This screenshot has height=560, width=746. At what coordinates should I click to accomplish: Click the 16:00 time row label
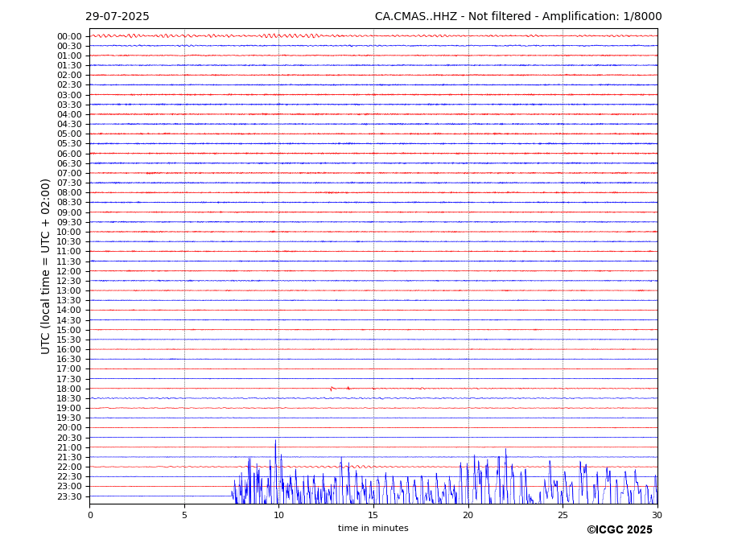pyautogui.click(x=69, y=350)
